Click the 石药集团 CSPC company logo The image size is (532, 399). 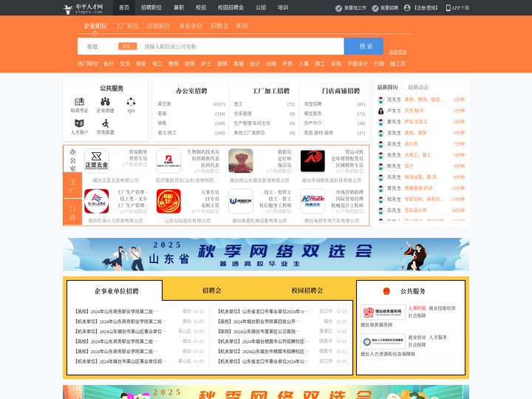(168, 161)
